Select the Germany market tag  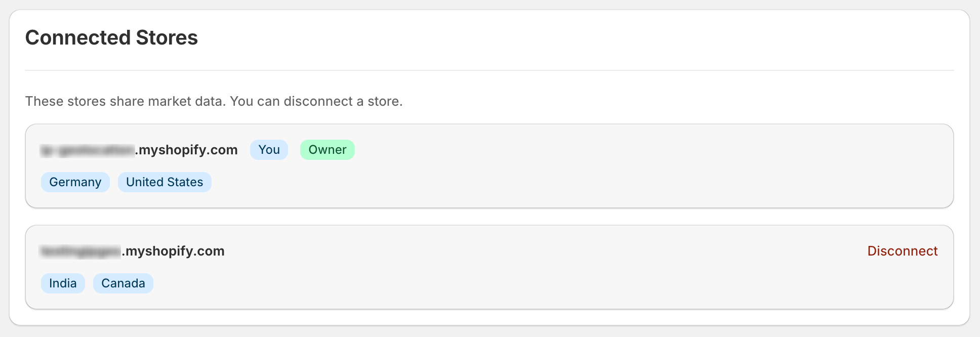coord(75,182)
